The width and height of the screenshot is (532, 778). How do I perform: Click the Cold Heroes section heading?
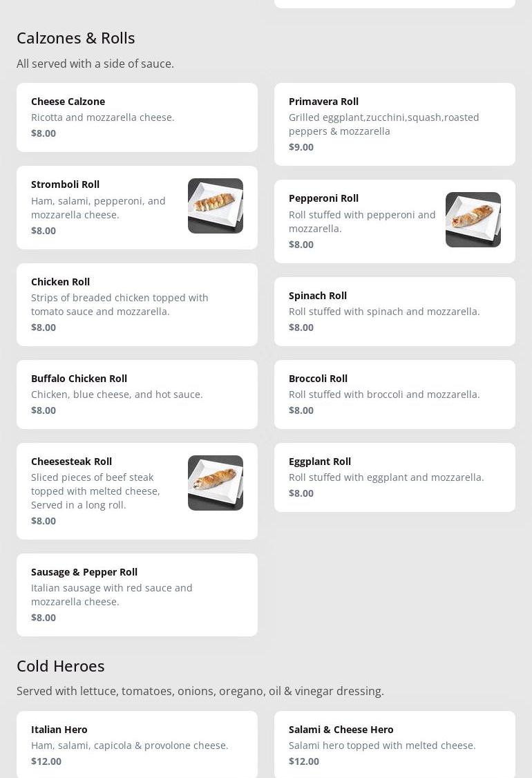pos(61,666)
